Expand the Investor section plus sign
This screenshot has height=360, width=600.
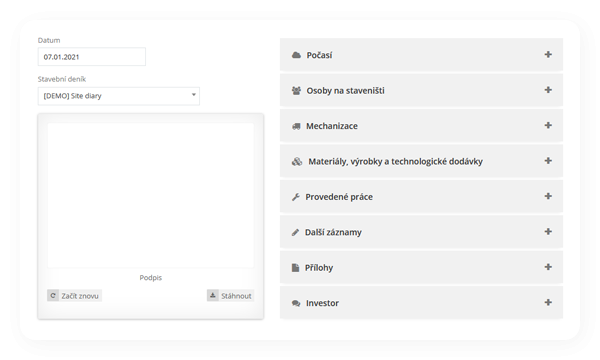[x=548, y=302]
